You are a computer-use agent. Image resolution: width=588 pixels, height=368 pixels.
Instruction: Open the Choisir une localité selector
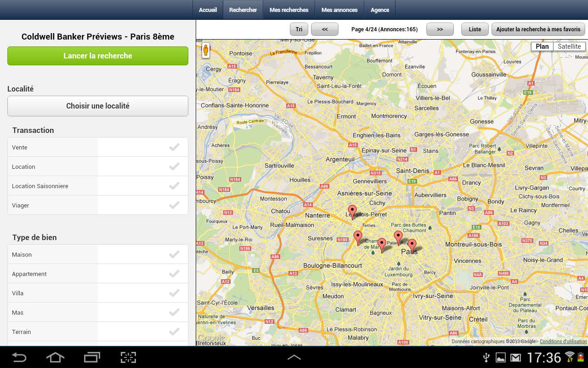pyautogui.click(x=98, y=106)
